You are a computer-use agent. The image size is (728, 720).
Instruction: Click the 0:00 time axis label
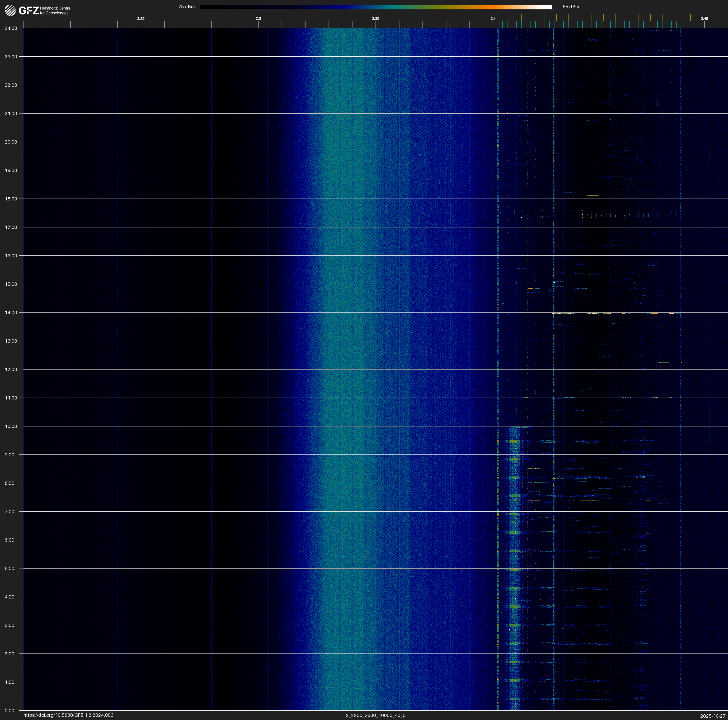(x=9, y=711)
